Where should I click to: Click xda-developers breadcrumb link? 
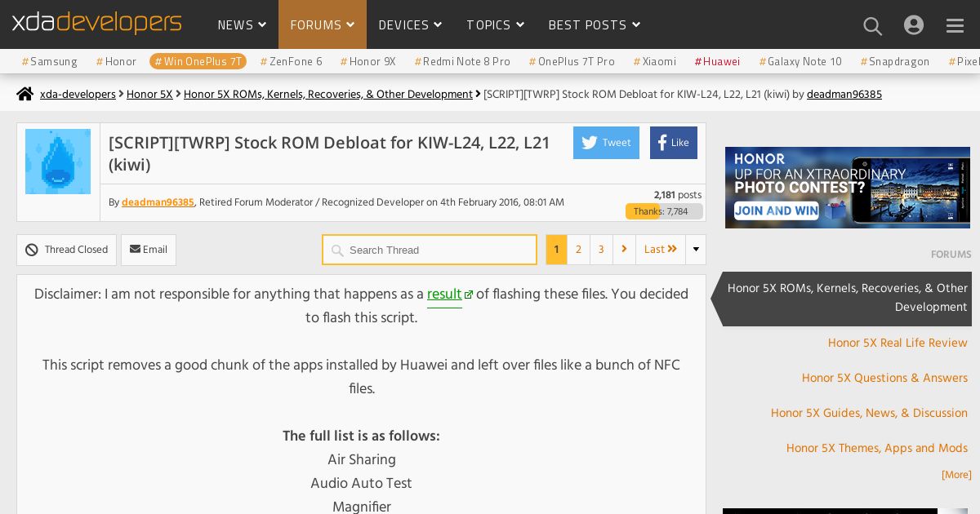78,94
